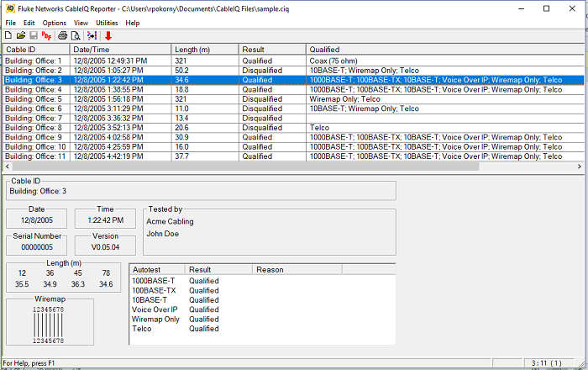The width and height of the screenshot is (588, 370).
Task: Open the View menu
Action: coord(81,23)
